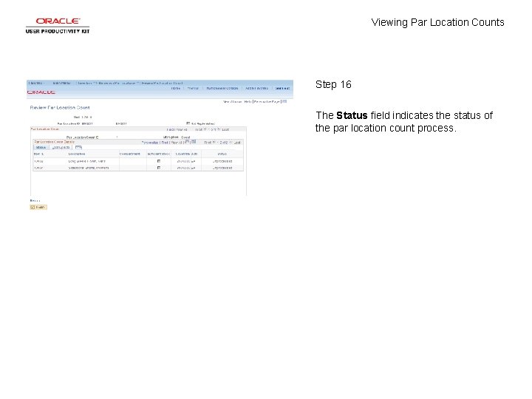Click the second row description cell
The image size is (532, 399).
coord(89,168)
